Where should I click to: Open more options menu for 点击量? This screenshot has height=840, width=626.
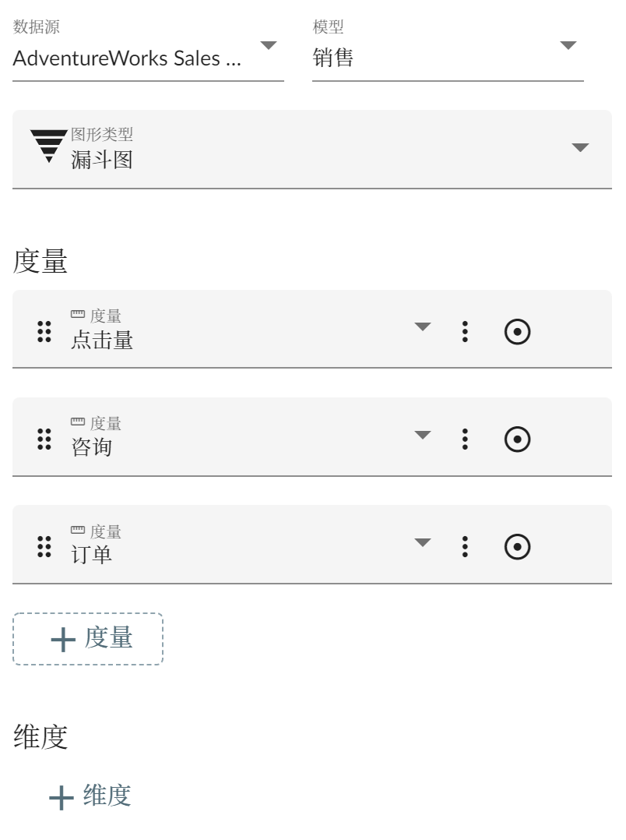(465, 332)
